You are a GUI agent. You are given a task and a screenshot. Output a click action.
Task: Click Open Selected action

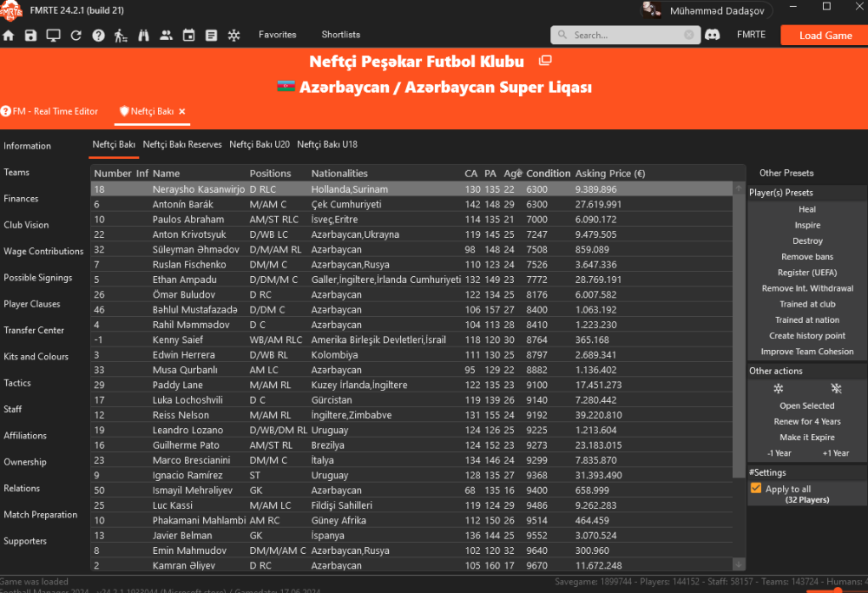[x=807, y=405]
